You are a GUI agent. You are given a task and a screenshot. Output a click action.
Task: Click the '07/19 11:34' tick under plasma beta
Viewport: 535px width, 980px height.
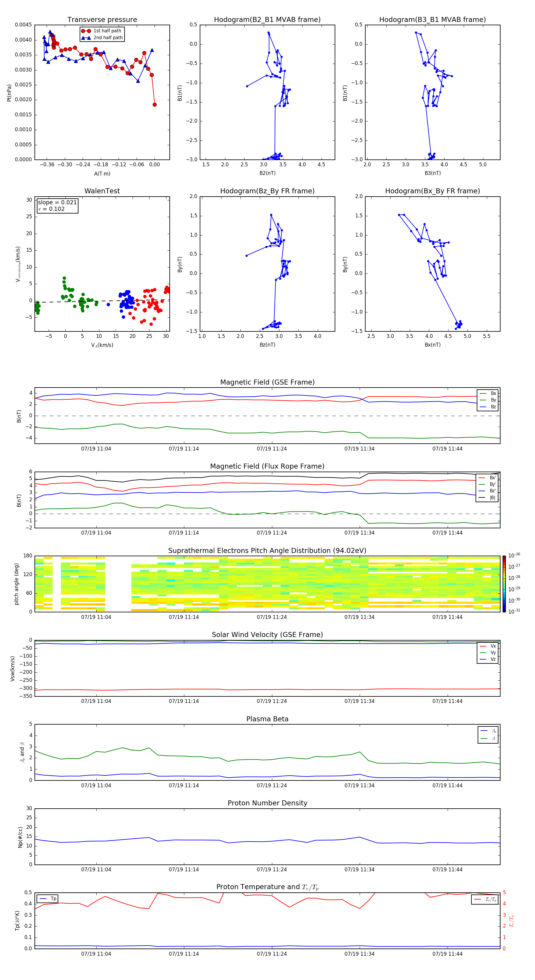pos(359,785)
